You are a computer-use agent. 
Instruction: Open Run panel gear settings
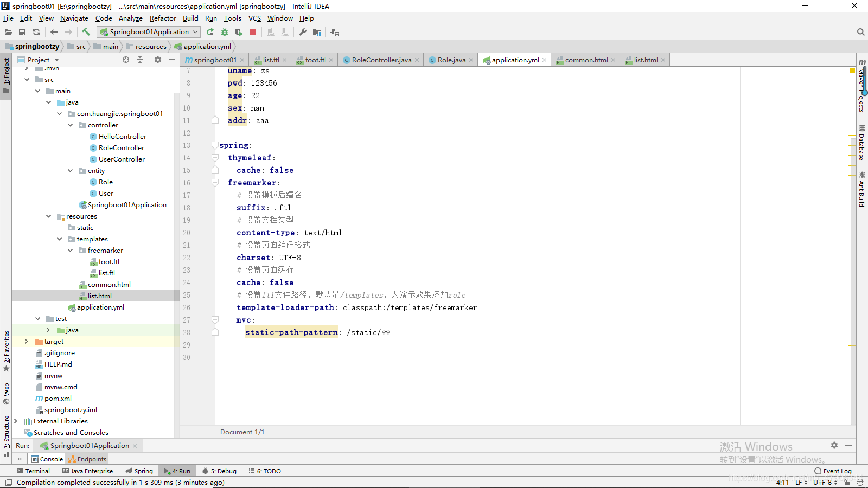[834, 445]
